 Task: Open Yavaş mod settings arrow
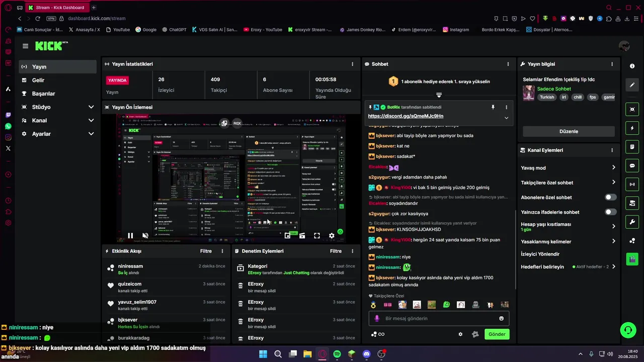coord(613,167)
